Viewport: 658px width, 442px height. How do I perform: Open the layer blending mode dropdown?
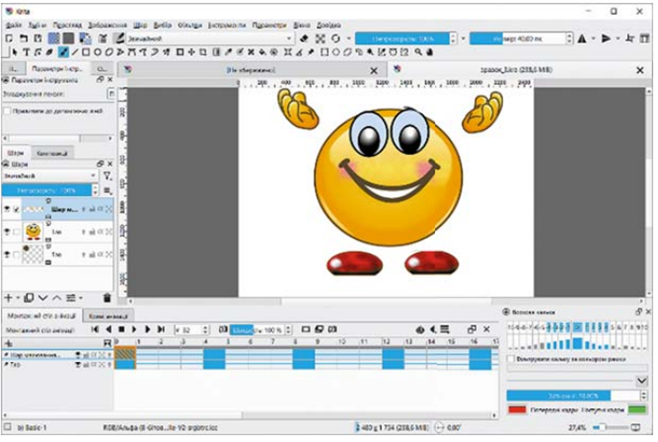[x=50, y=175]
